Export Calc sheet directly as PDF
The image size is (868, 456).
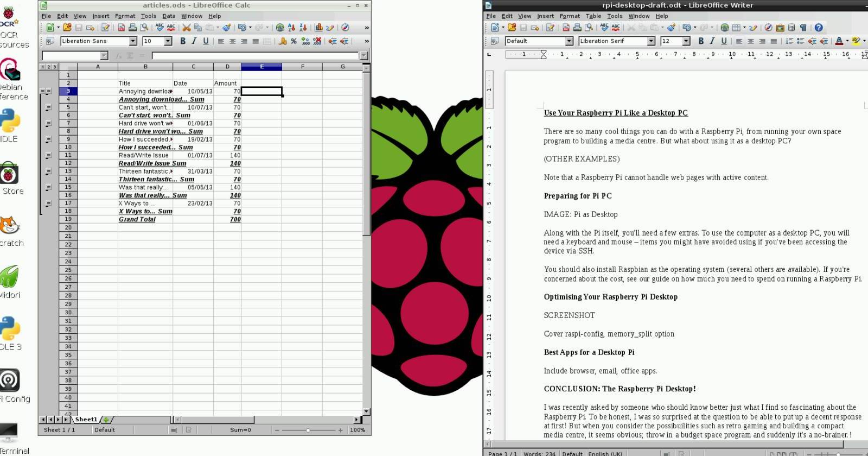point(121,27)
